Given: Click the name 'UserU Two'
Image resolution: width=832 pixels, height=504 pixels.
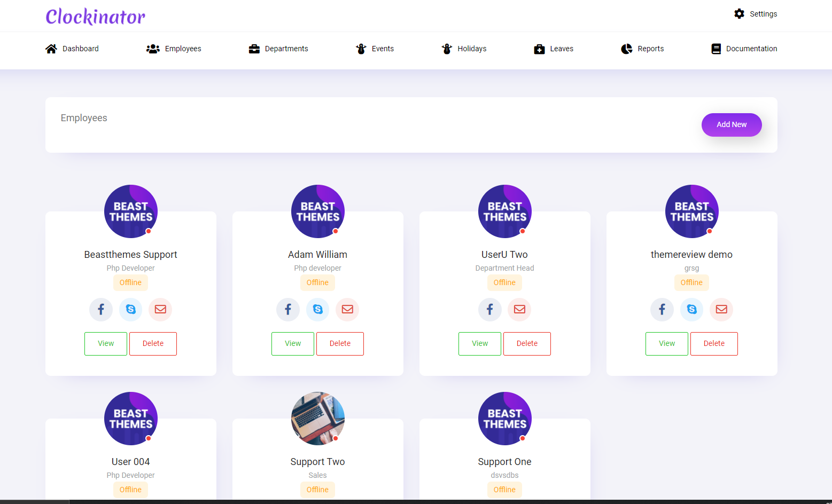Looking at the screenshot, I should click(505, 255).
